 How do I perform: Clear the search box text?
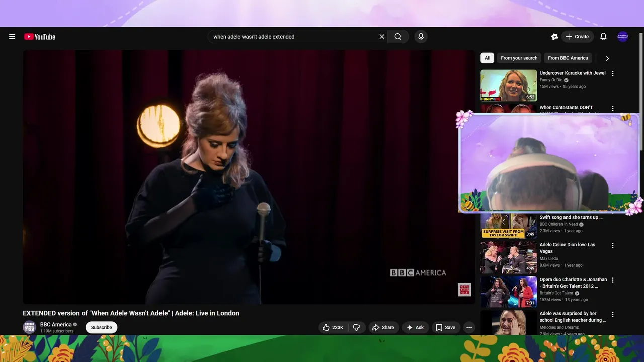coord(382,37)
